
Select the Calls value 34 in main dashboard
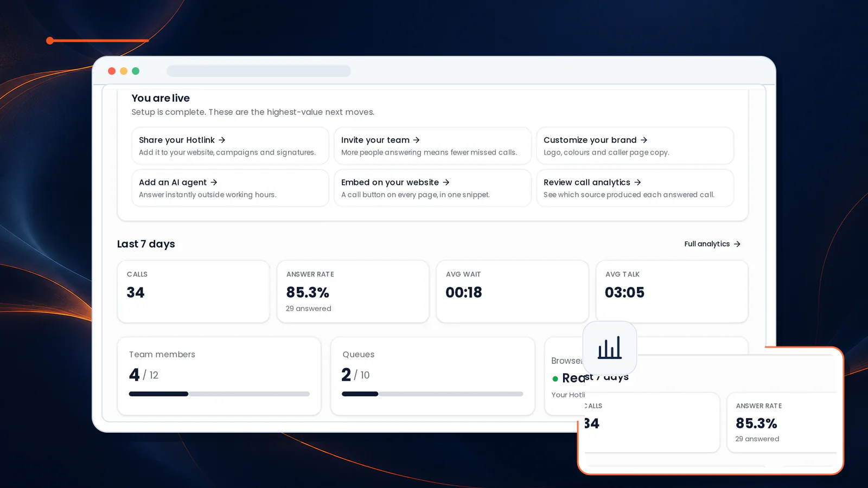(136, 293)
